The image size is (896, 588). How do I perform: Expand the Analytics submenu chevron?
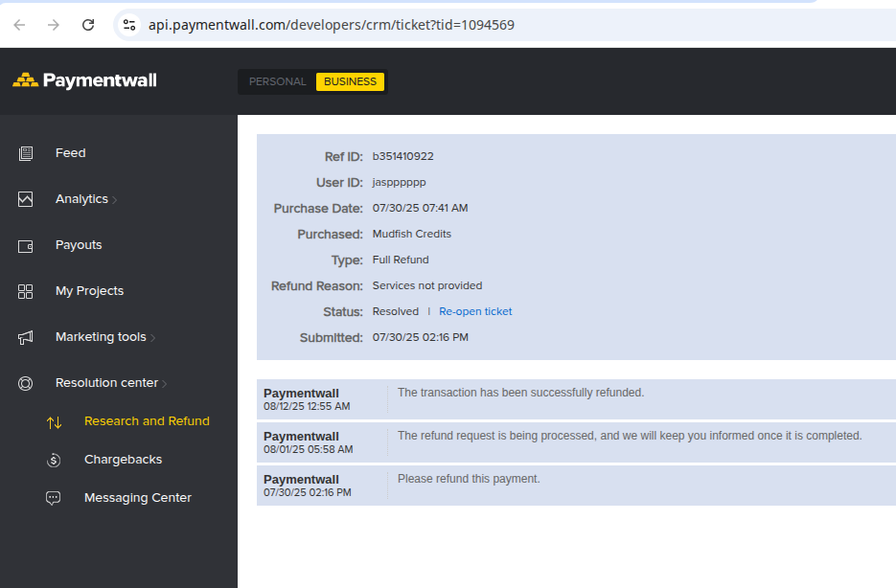tap(115, 200)
